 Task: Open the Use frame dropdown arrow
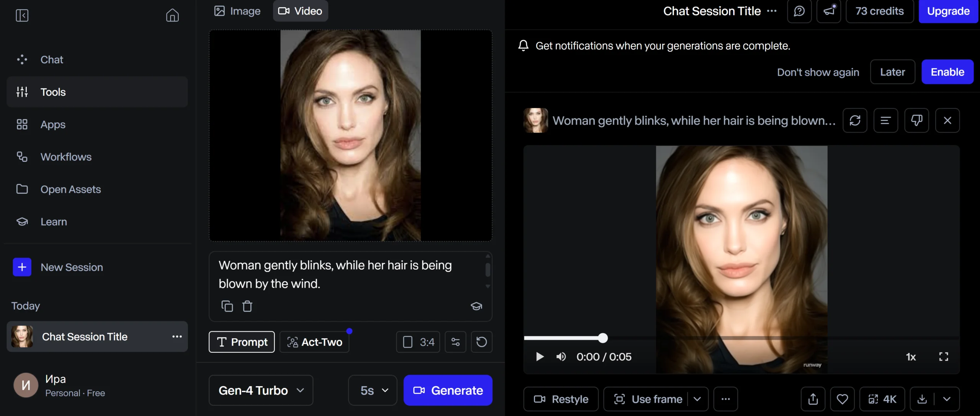click(x=697, y=399)
